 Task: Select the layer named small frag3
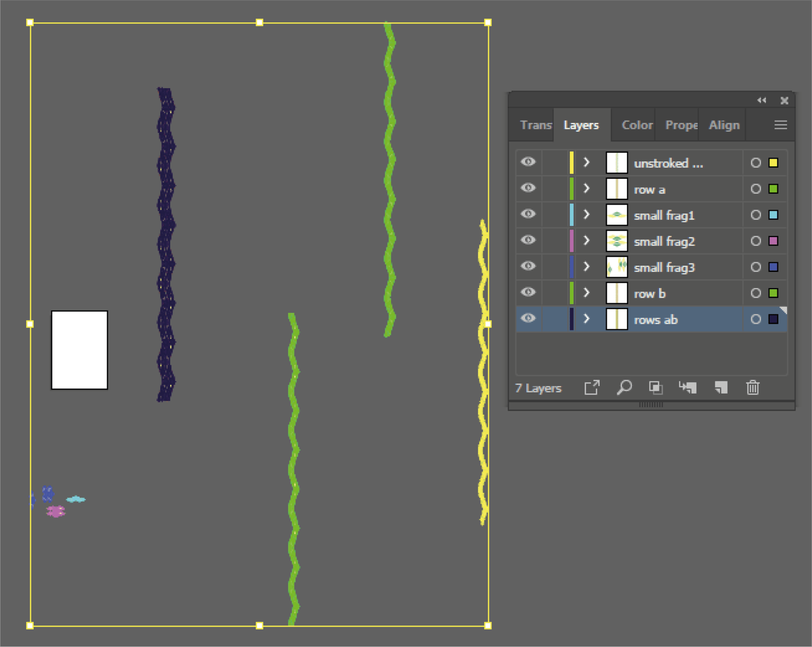(x=664, y=267)
